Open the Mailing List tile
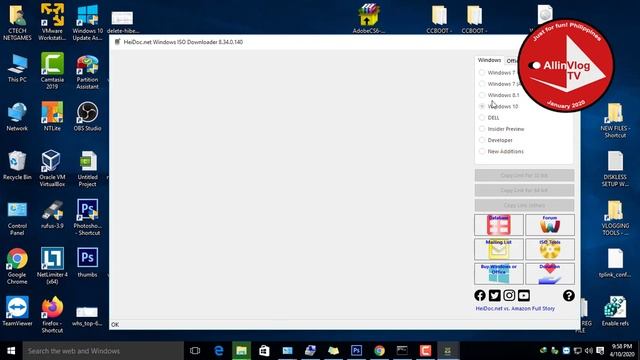Viewport: 640px width, 360px height. point(499,249)
